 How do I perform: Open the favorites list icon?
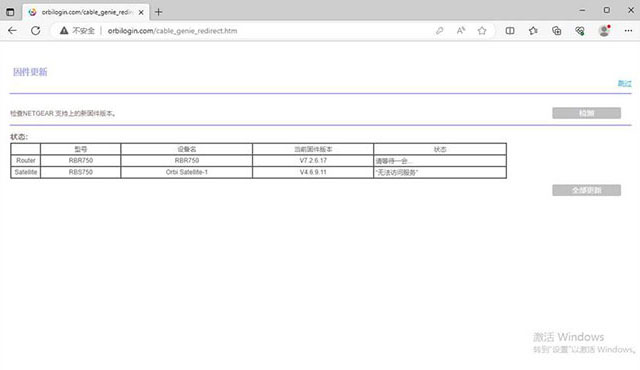tap(533, 31)
